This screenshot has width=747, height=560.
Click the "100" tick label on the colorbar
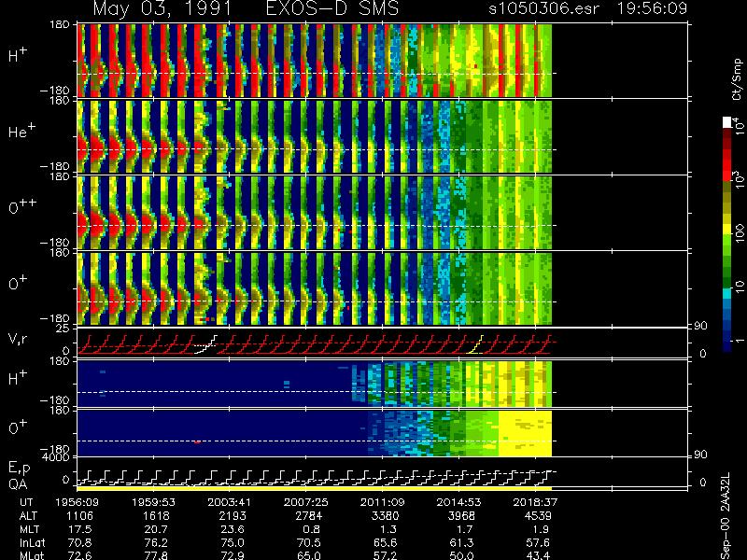pos(739,232)
